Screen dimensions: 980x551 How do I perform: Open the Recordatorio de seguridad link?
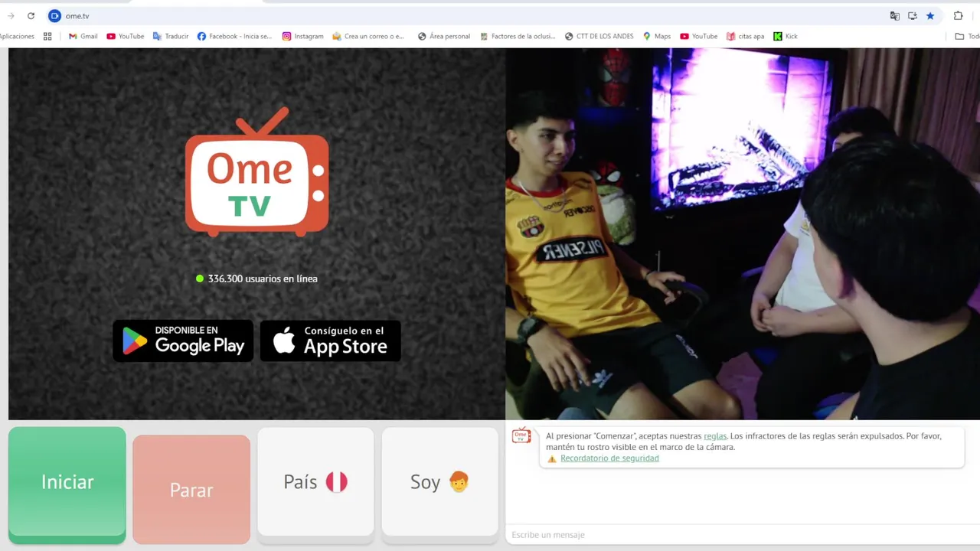[609, 458]
